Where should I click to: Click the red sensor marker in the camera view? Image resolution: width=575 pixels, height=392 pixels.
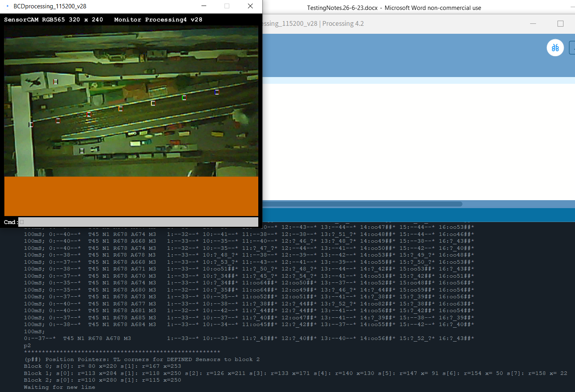click(x=89, y=114)
